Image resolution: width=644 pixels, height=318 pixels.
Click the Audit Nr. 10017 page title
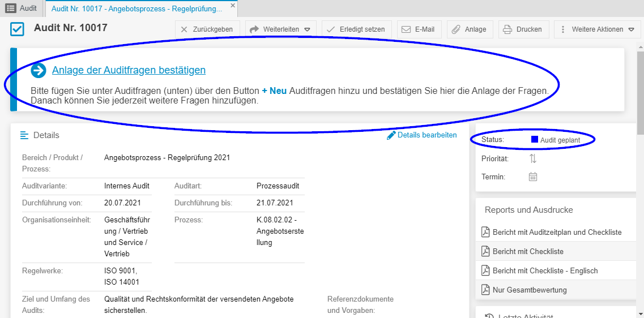[x=71, y=28]
